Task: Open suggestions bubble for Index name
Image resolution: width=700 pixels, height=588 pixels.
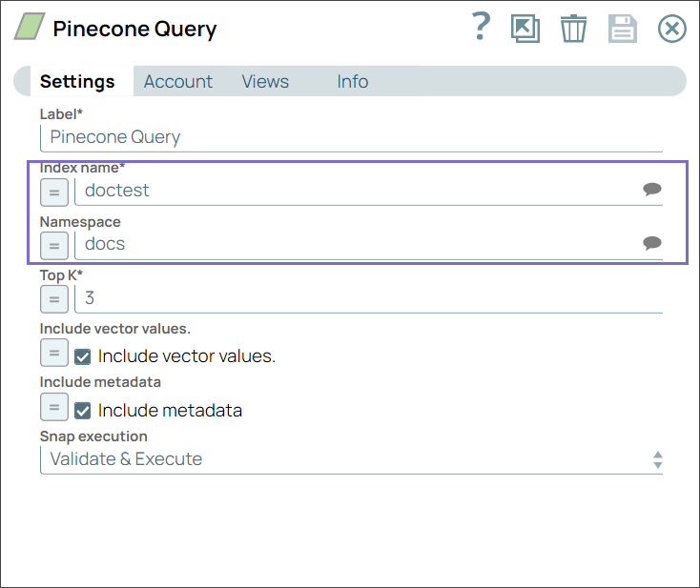Action: point(651,189)
